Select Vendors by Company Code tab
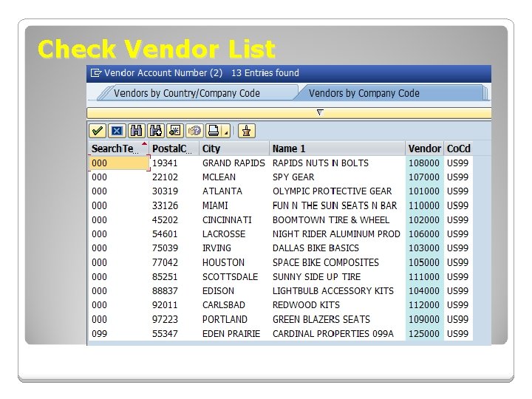The width and height of the screenshot is (532, 399). coord(364,93)
